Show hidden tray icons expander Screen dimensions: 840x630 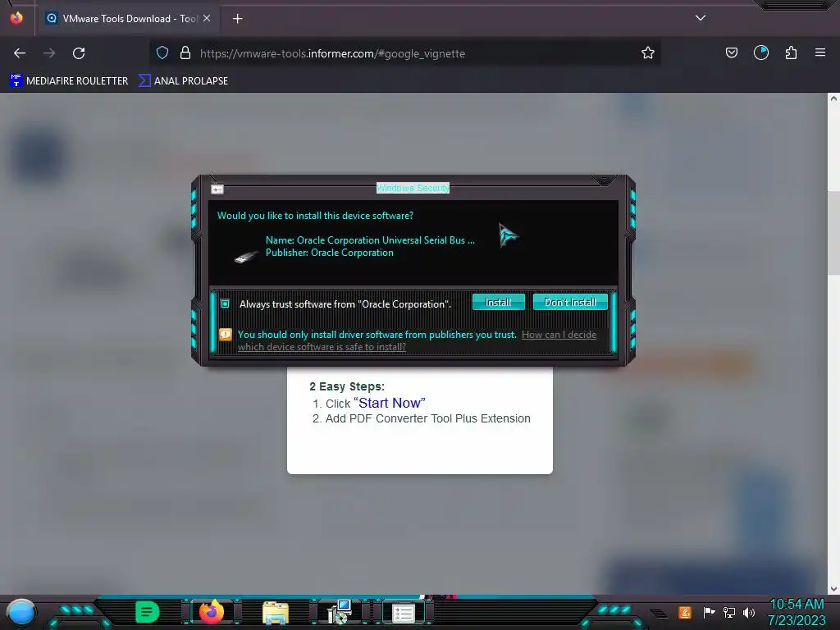click(x=659, y=614)
